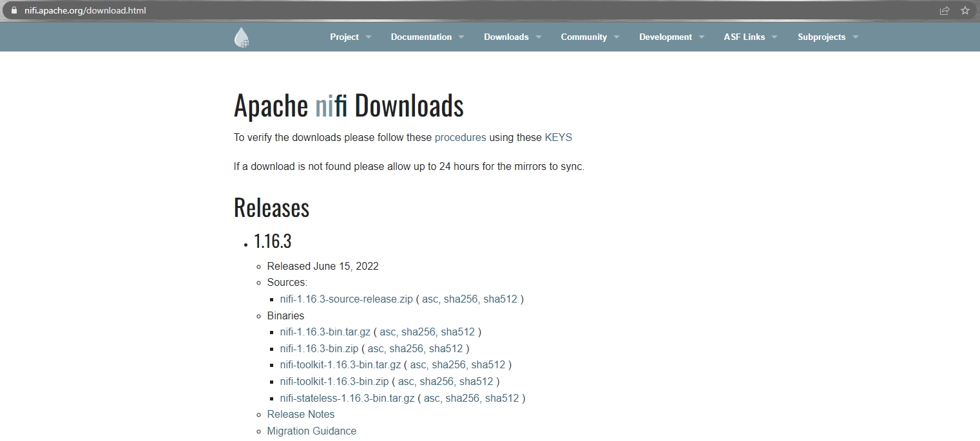Open sha512 for nifi-toolkit-1.16.3-bin.tar.gz
This screenshot has width=980, height=441.
pyautogui.click(x=488, y=365)
